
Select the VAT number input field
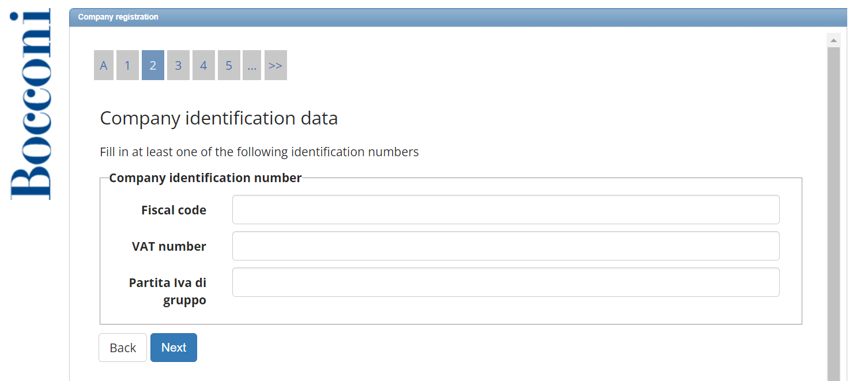point(505,246)
